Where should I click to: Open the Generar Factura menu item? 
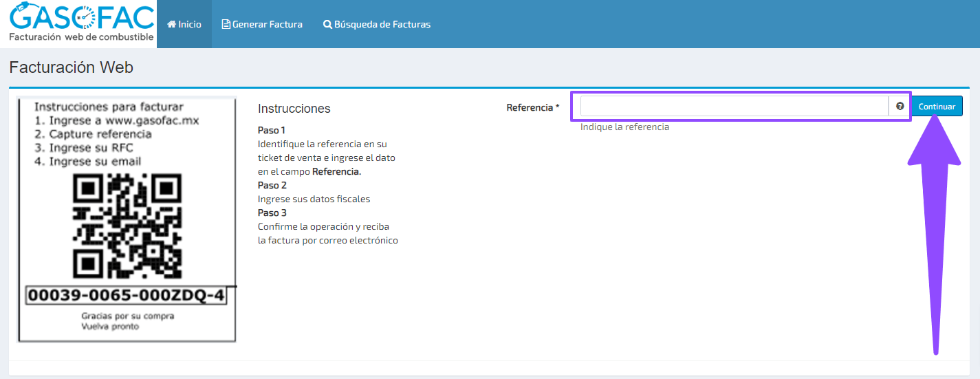(x=262, y=24)
